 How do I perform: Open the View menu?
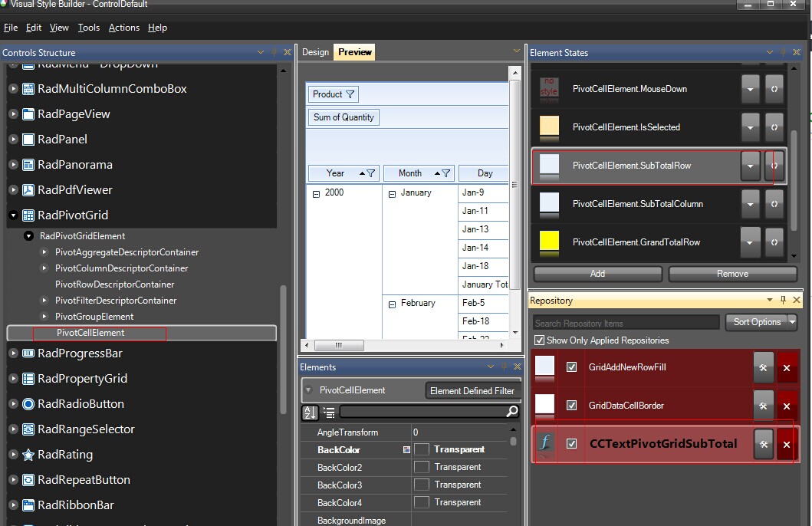click(x=59, y=28)
